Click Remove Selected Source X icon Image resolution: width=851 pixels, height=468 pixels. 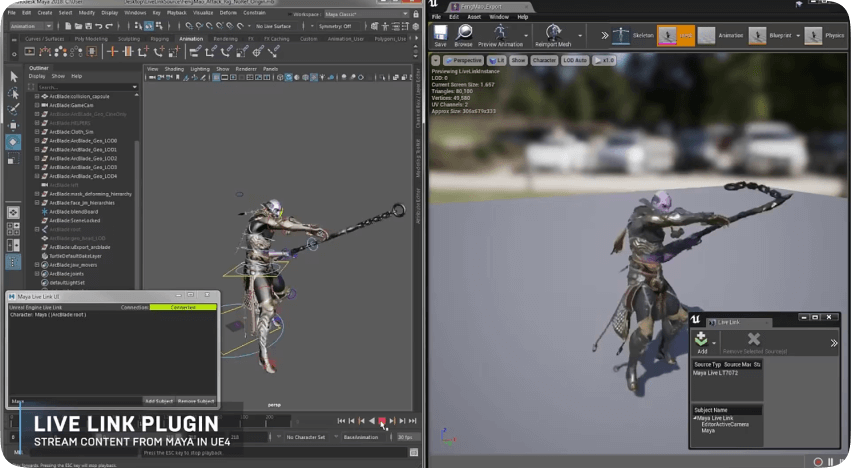coord(754,339)
